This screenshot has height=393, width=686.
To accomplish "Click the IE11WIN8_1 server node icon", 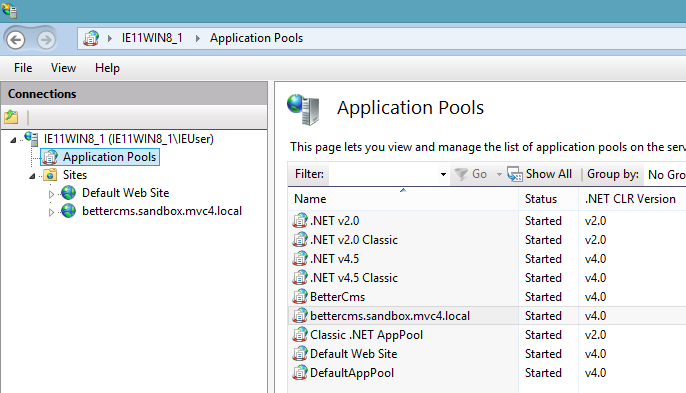I will point(31,139).
